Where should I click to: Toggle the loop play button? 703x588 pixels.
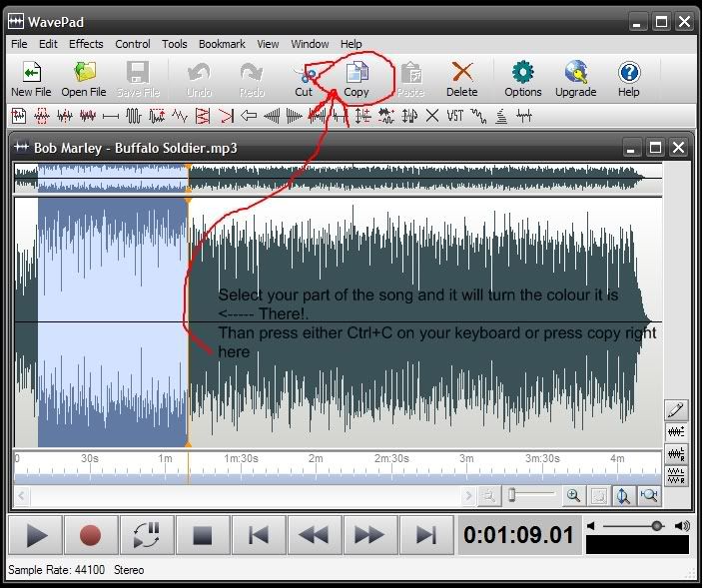[x=146, y=535]
